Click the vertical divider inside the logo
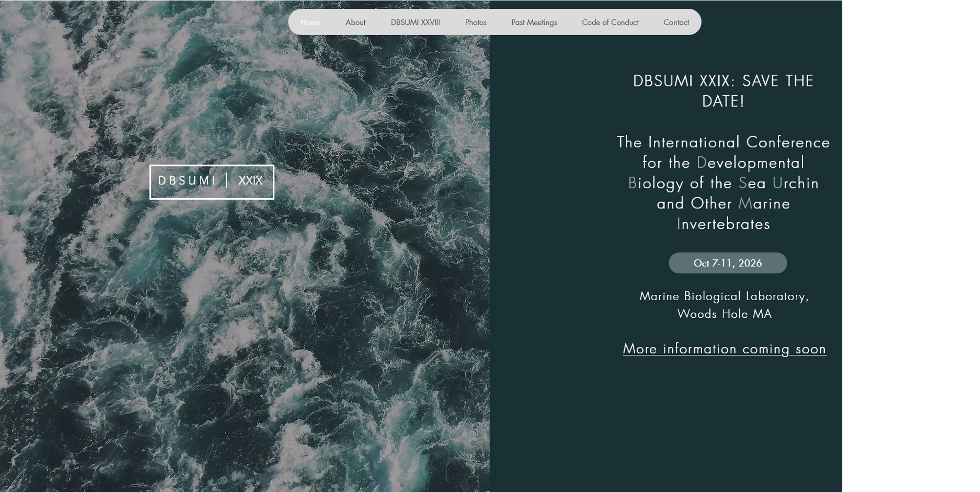This screenshot has width=980, height=492. point(227,181)
